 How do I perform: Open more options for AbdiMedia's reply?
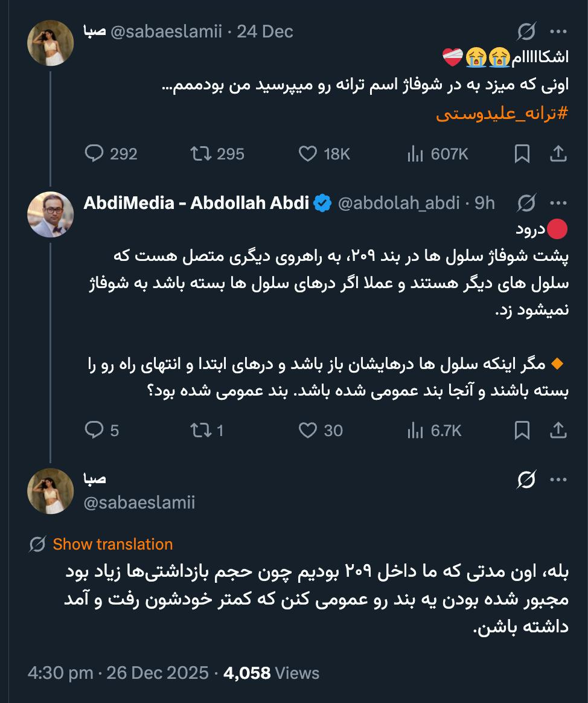coord(557,204)
